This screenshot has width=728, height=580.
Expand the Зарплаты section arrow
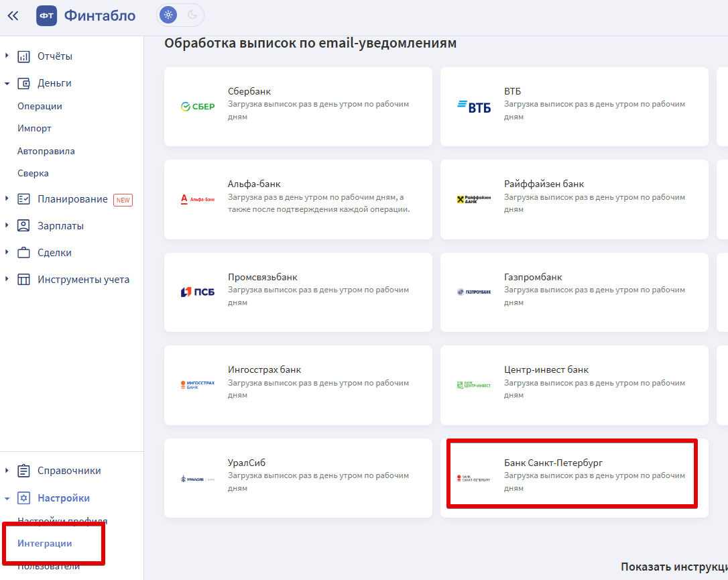(7, 225)
